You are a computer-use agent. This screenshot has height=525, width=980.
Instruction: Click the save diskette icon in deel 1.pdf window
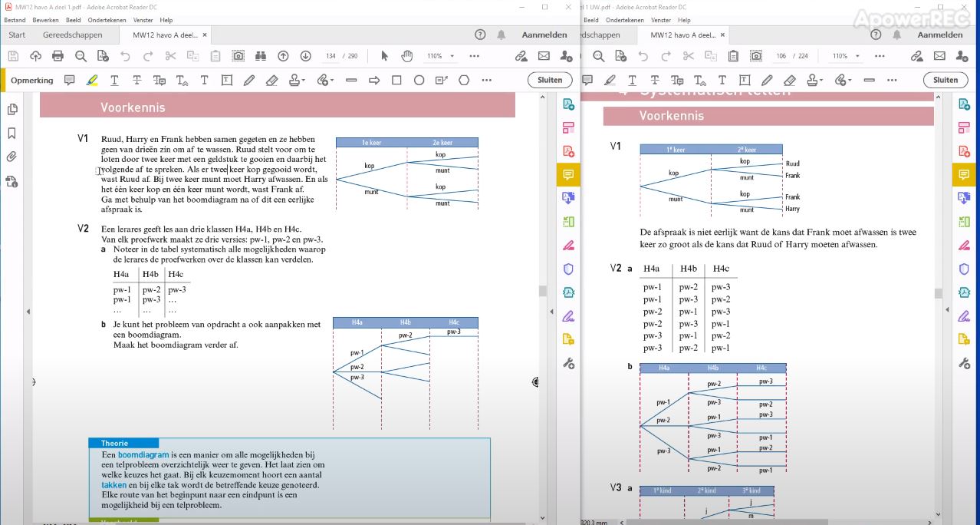point(13,56)
